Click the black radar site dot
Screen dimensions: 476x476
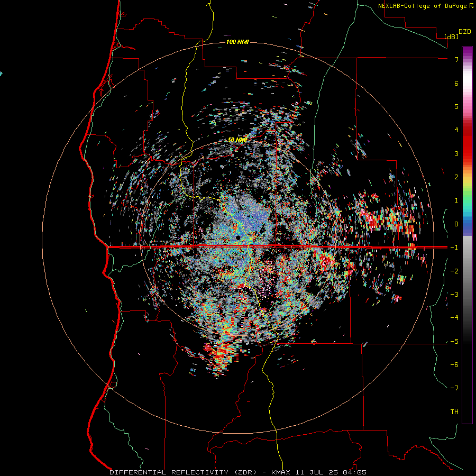238,237
